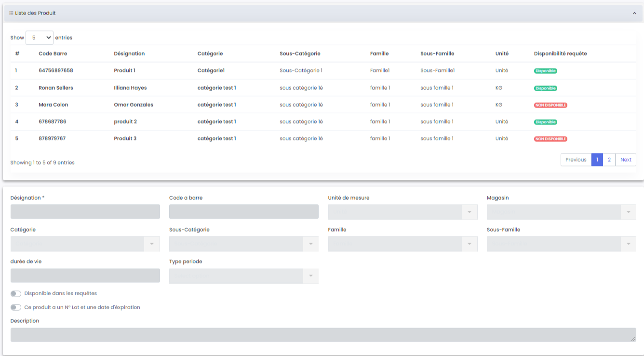
Task: Click the Code a barre input field
Action: point(243,212)
